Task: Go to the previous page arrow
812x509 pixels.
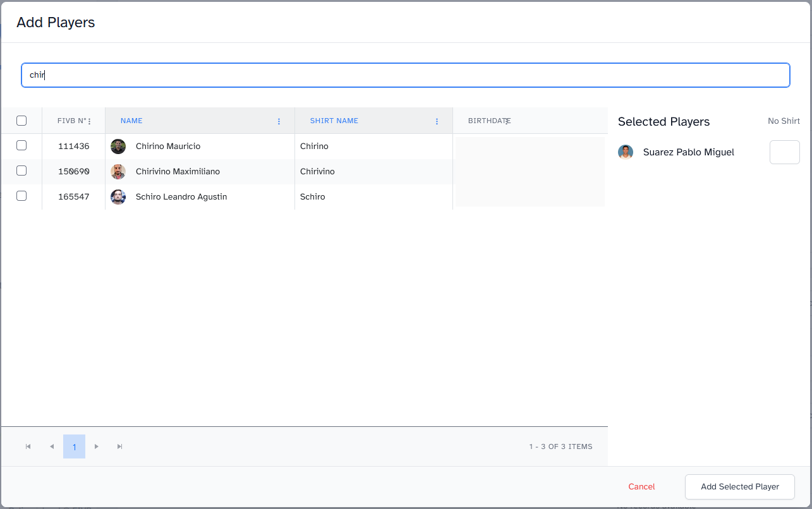Action: (52, 446)
